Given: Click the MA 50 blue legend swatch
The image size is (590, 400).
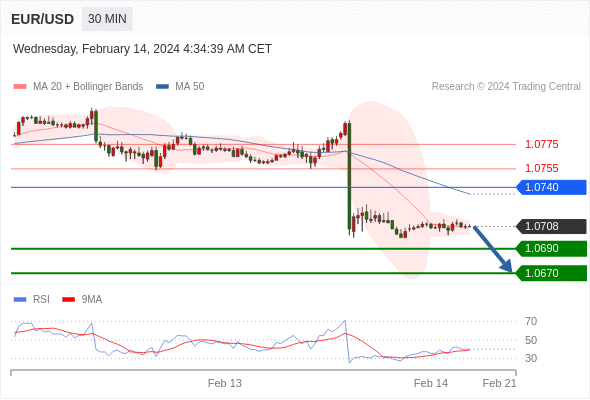Looking at the screenshot, I should [162, 87].
